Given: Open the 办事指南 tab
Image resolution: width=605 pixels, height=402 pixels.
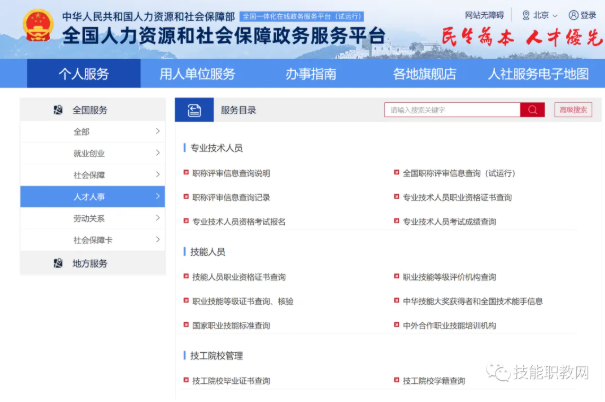Looking at the screenshot, I should [311, 74].
